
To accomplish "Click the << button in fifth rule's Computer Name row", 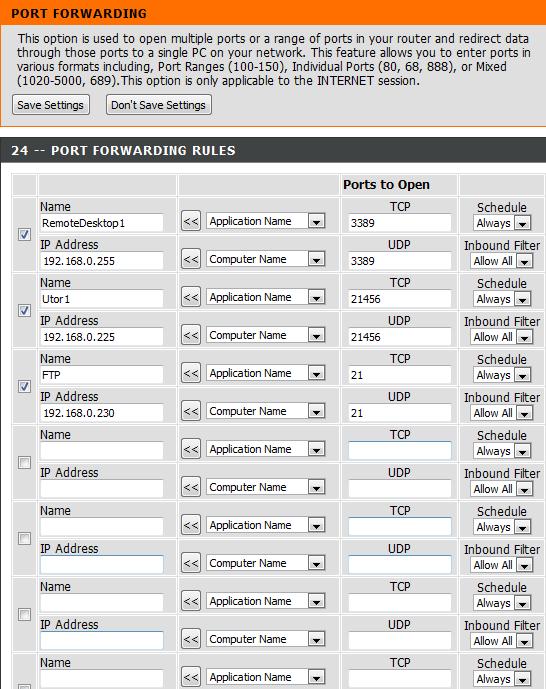I will [191, 563].
